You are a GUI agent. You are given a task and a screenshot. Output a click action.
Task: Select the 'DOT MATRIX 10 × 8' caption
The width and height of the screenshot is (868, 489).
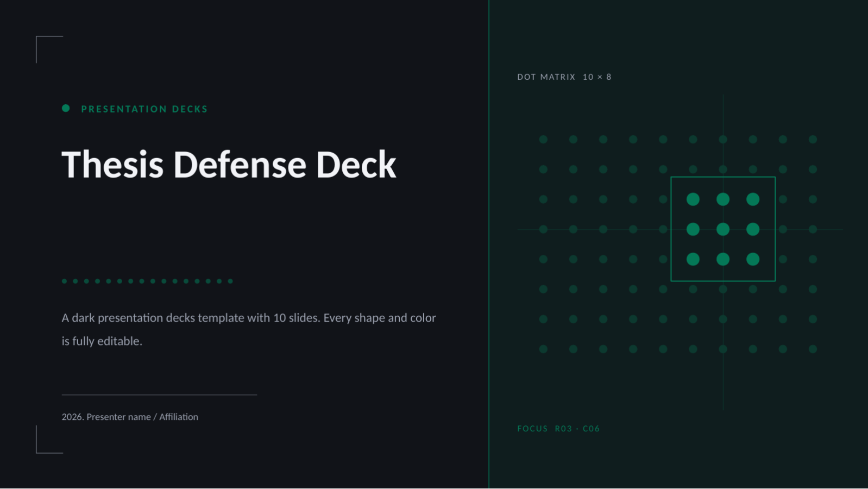(564, 77)
